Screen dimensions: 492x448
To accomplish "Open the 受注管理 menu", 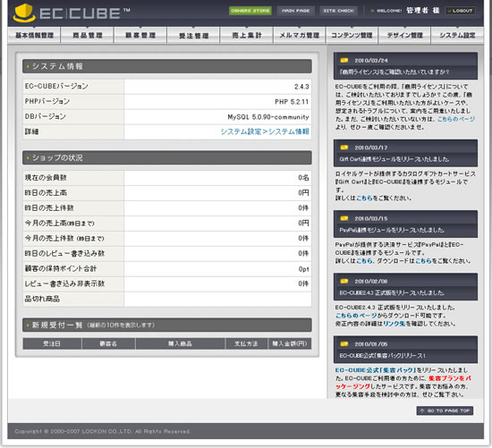I will [x=193, y=35].
